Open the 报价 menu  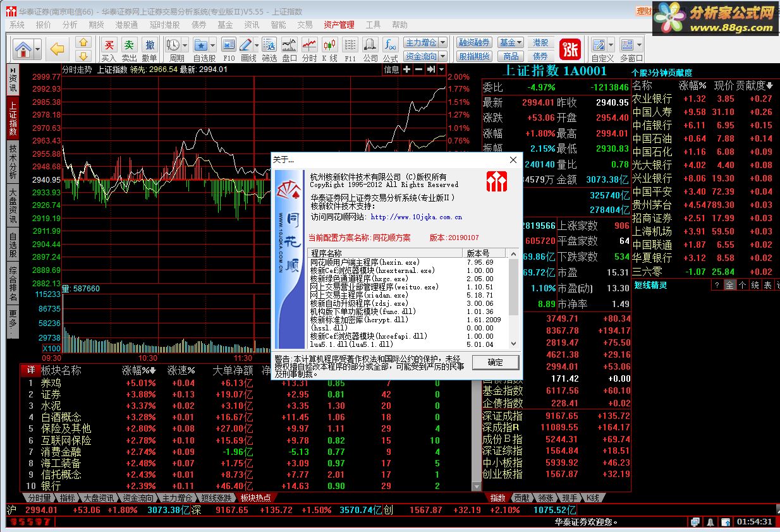[x=44, y=25]
